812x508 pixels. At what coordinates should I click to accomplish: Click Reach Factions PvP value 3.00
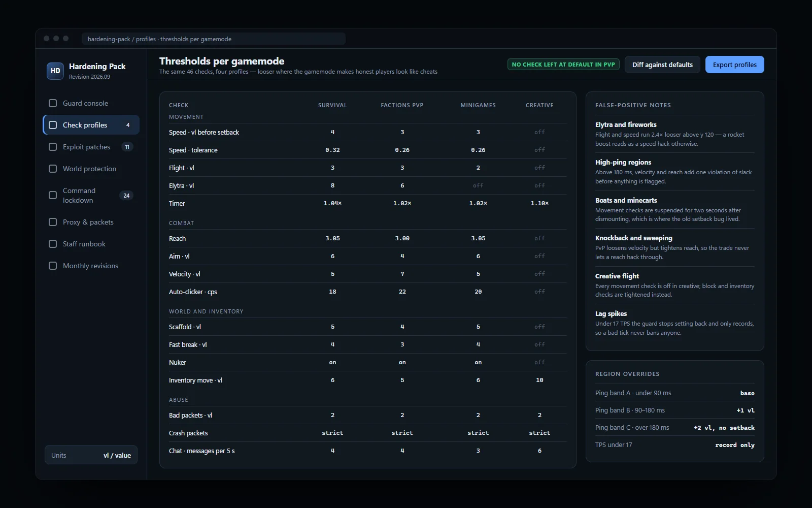pos(402,238)
